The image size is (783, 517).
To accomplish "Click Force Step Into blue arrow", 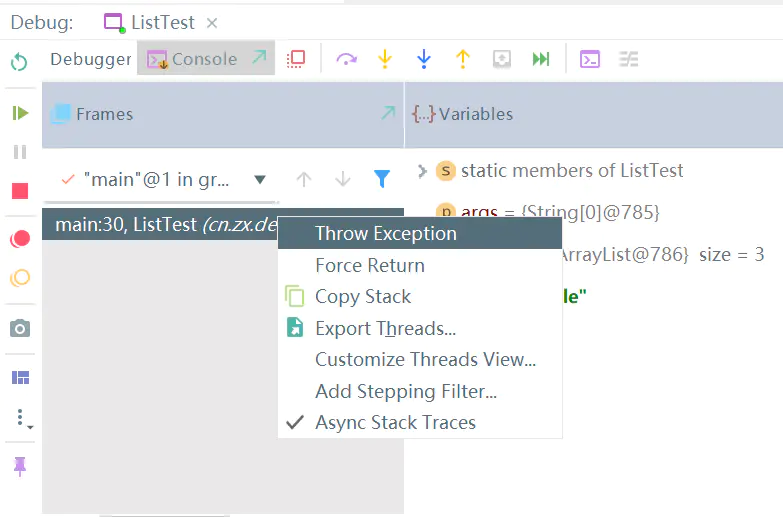I will click(x=423, y=59).
